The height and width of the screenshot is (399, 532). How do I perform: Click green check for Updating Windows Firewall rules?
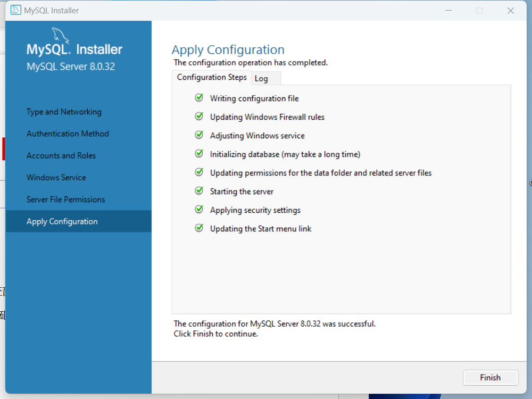(199, 117)
